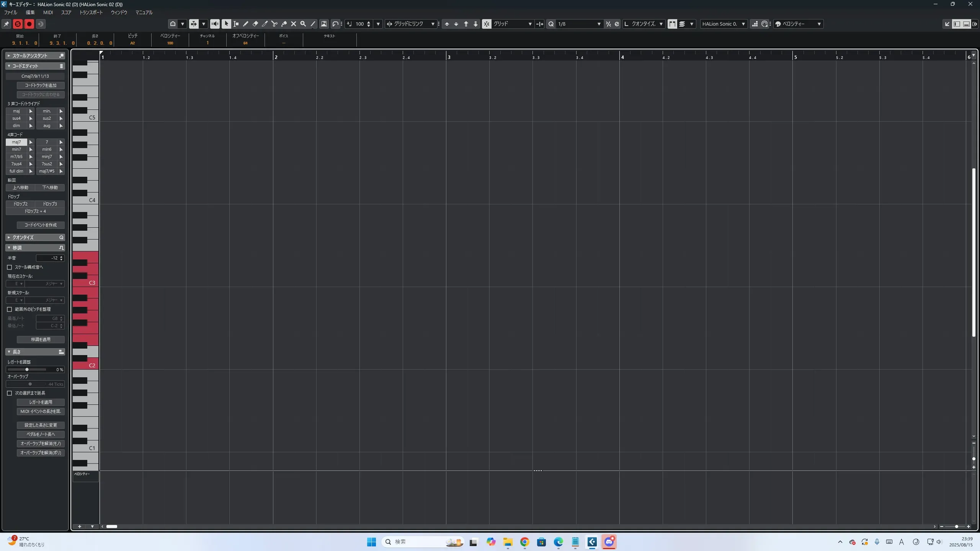Click 移調を適用 button
Viewport: 980px width, 551px height.
[x=41, y=339]
